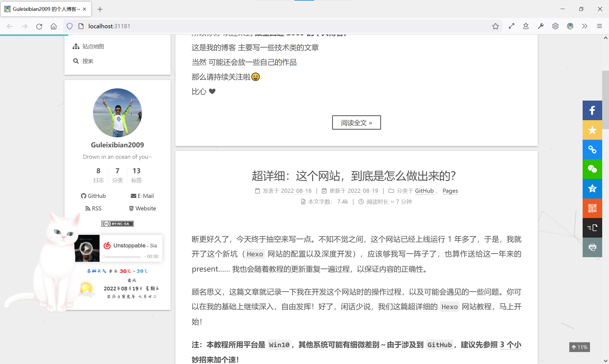Click the yellow star (Qzone) share icon
This screenshot has width=609, height=364.
coord(592,130)
